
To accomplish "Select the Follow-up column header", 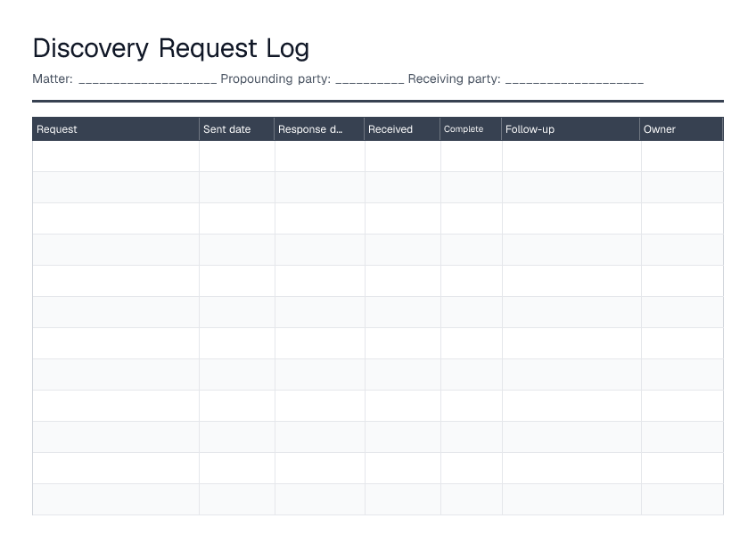I will pyautogui.click(x=571, y=128).
